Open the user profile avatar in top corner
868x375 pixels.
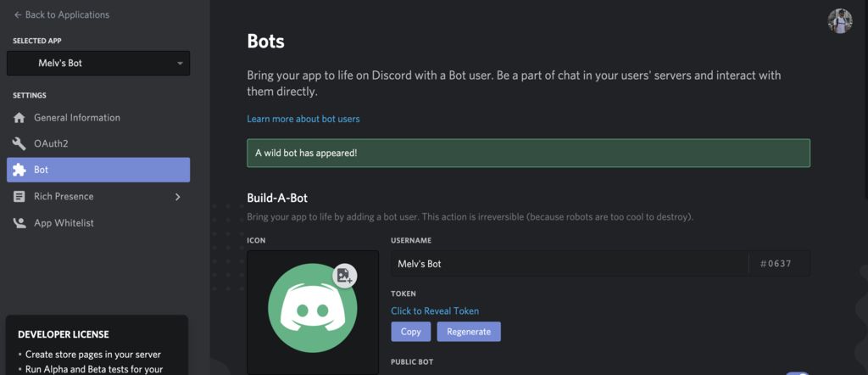tap(839, 21)
